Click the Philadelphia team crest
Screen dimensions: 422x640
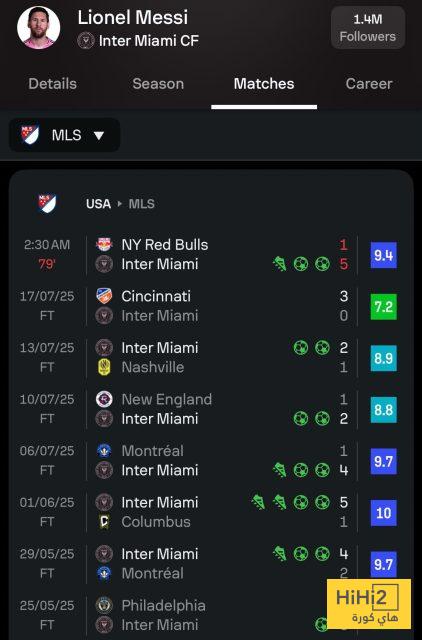pos(104,605)
